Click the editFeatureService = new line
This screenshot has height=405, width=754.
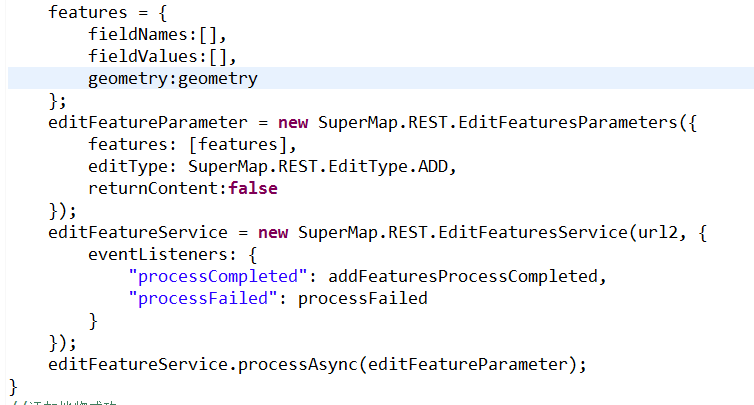coord(377,232)
